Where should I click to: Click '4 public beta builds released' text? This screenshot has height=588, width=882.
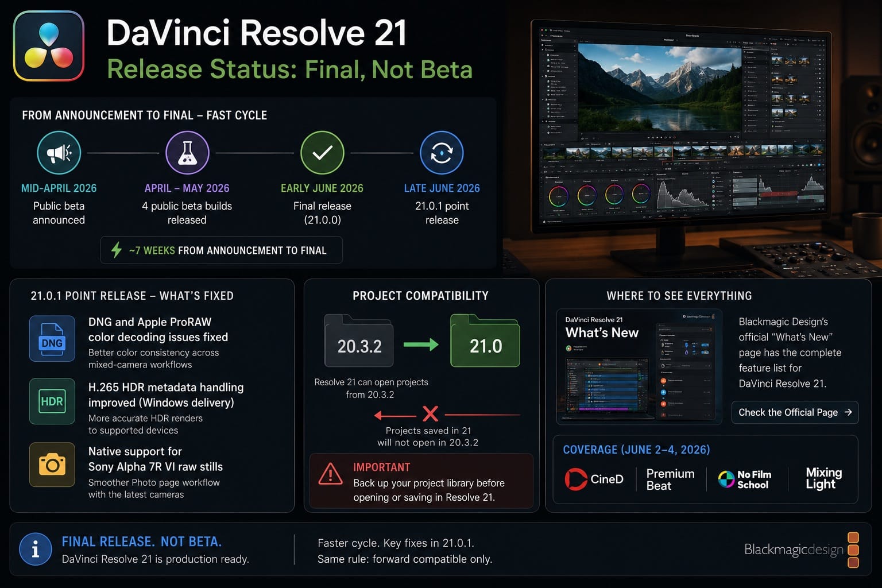point(187,213)
